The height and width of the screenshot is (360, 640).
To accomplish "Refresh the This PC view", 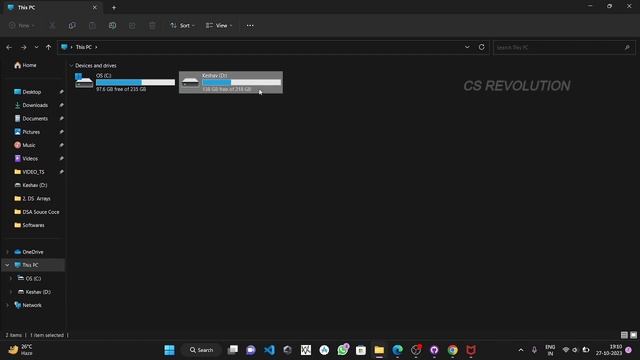I will [482, 47].
